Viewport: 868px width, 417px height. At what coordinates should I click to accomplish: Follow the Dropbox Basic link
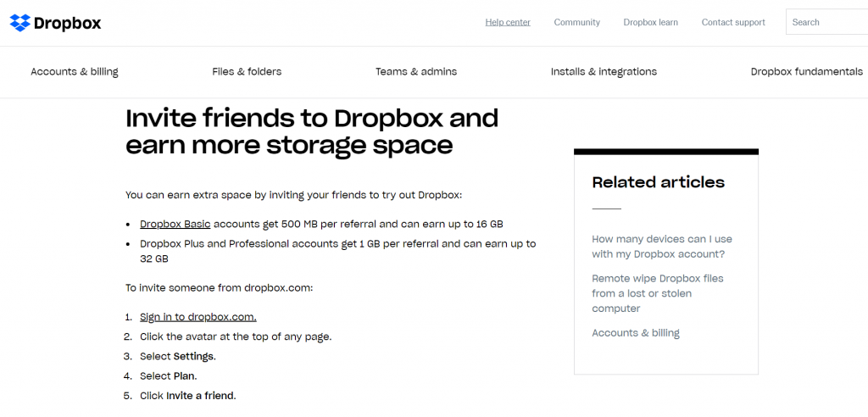click(175, 225)
